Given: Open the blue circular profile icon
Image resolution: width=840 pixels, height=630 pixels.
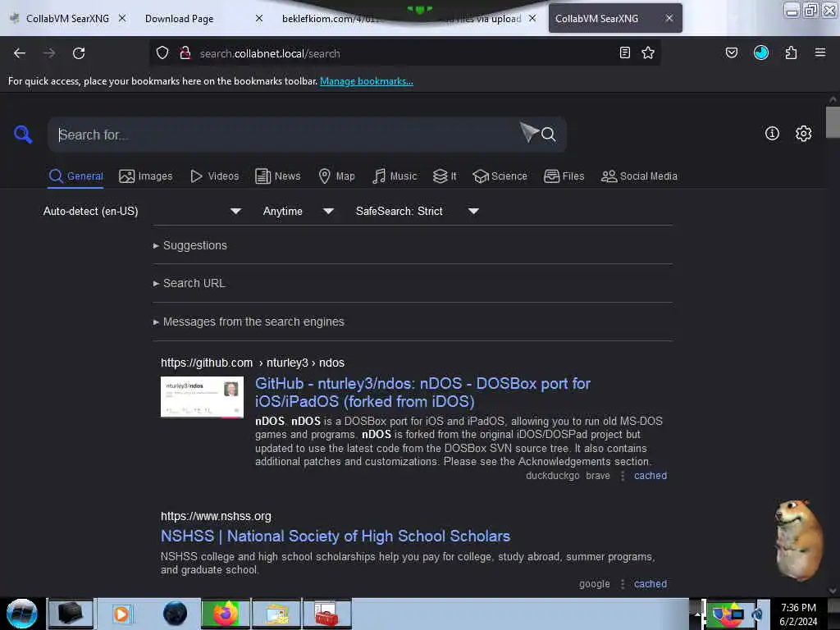Looking at the screenshot, I should click(760, 52).
